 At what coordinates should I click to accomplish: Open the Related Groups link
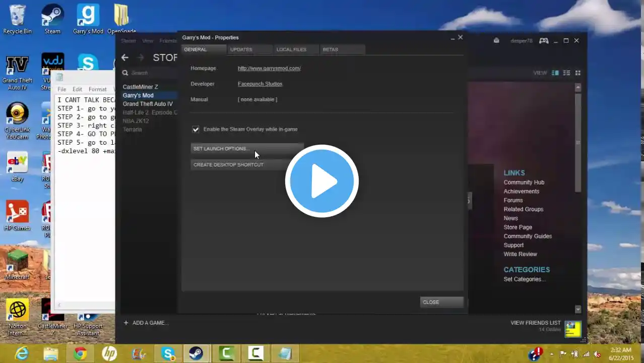coord(524,209)
